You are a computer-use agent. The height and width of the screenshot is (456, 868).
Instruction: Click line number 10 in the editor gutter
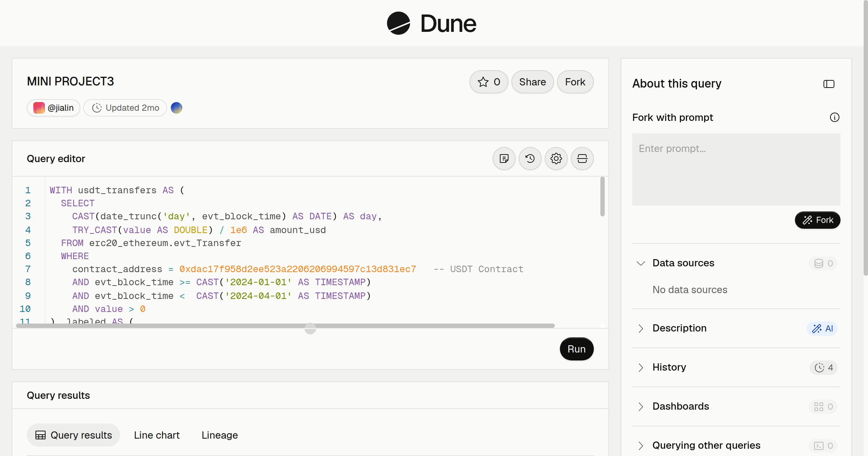click(25, 309)
